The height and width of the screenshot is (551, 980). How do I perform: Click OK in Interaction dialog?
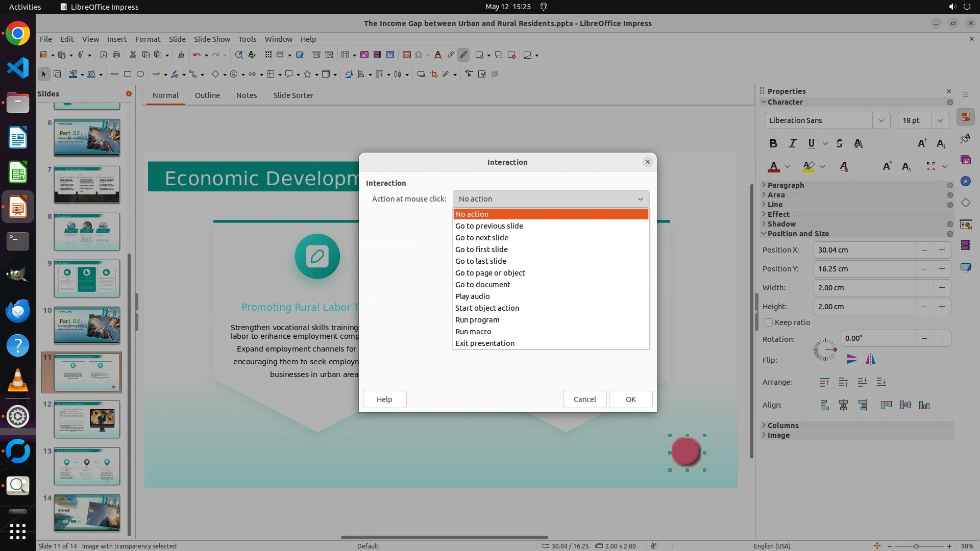click(x=630, y=399)
